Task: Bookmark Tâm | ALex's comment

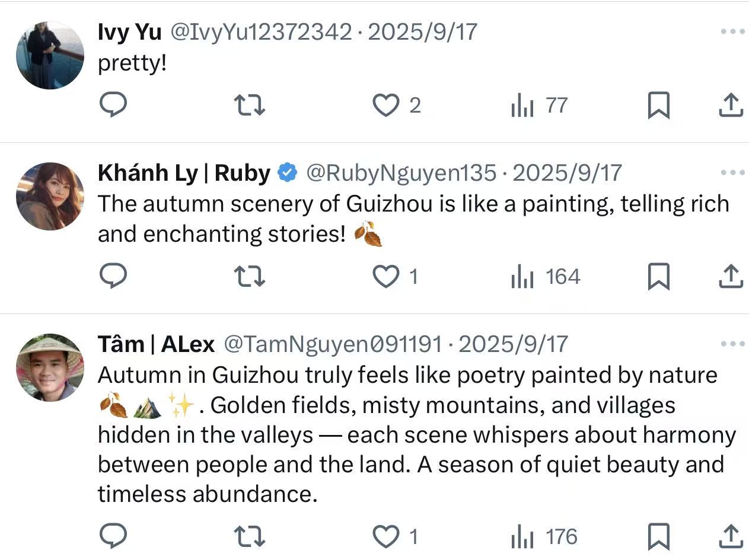Action: [x=658, y=536]
